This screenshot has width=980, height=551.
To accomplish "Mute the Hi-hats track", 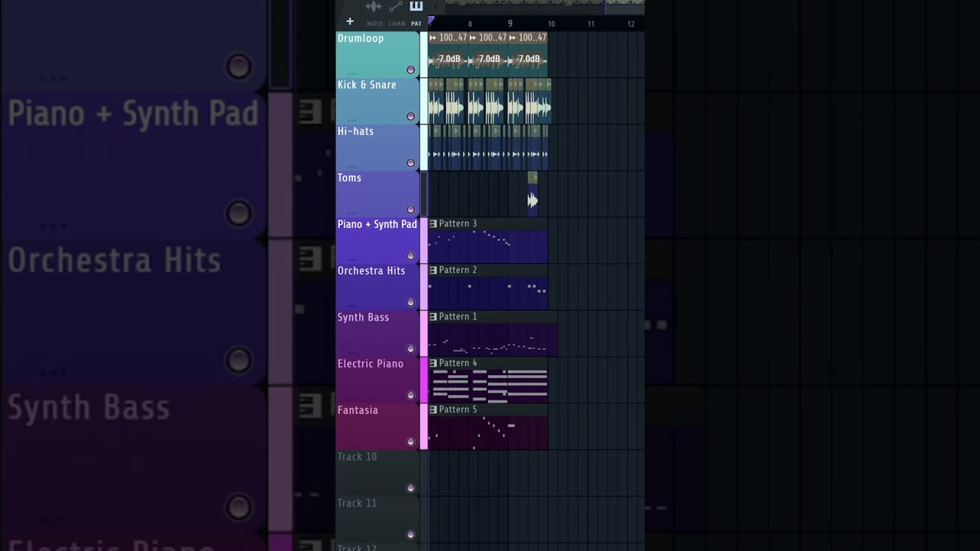I will pyautogui.click(x=410, y=163).
